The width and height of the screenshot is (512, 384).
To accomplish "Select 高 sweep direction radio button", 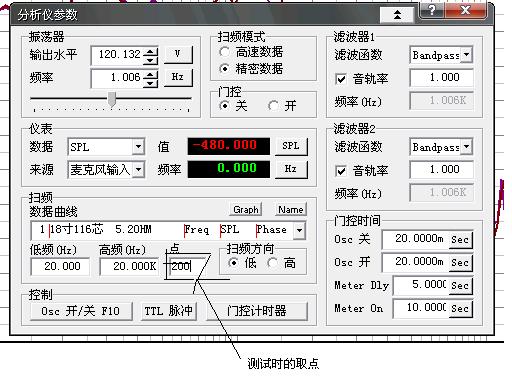I will point(272,263).
